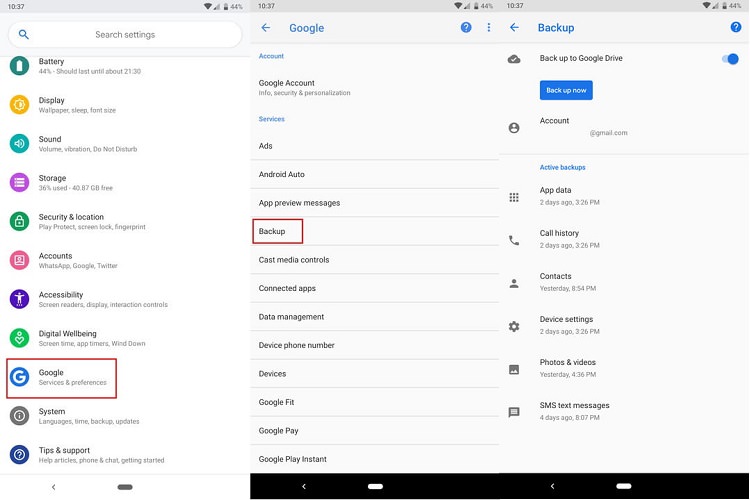Open Google Play Instant entry
Image resolution: width=750 pixels, height=500 pixels.
[x=375, y=459]
